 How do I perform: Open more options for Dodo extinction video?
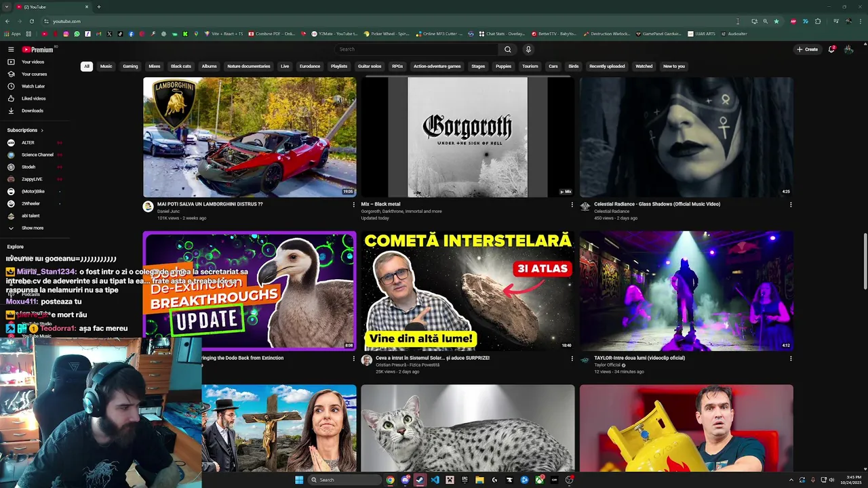tap(353, 358)
